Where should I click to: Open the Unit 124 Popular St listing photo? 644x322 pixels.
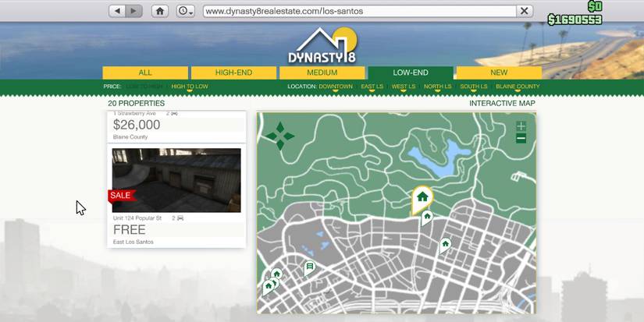176,180
